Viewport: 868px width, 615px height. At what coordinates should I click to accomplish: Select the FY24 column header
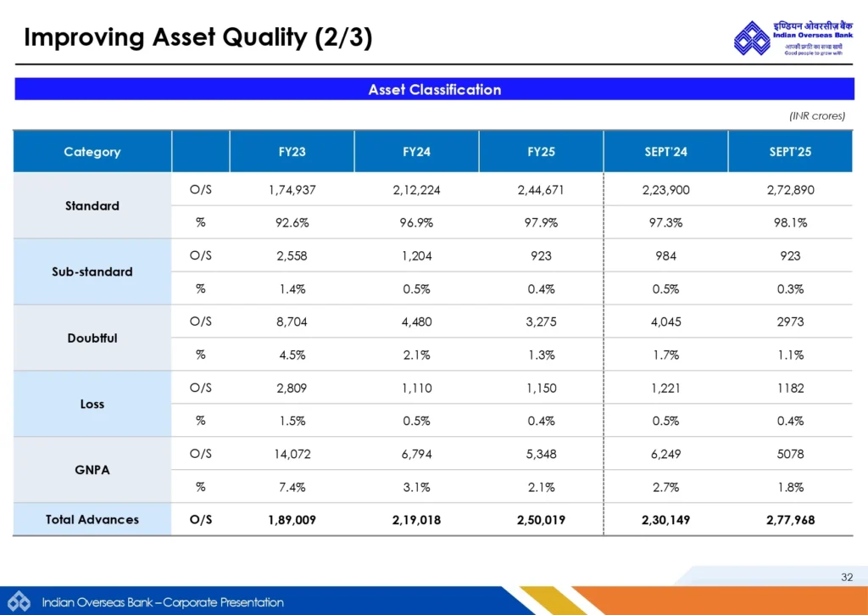pyautogui.click(x=416, y=152)
